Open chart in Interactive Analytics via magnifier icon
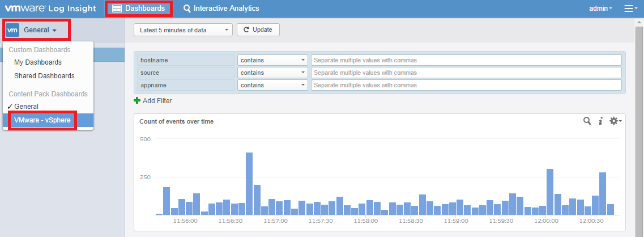 point(587,121)
